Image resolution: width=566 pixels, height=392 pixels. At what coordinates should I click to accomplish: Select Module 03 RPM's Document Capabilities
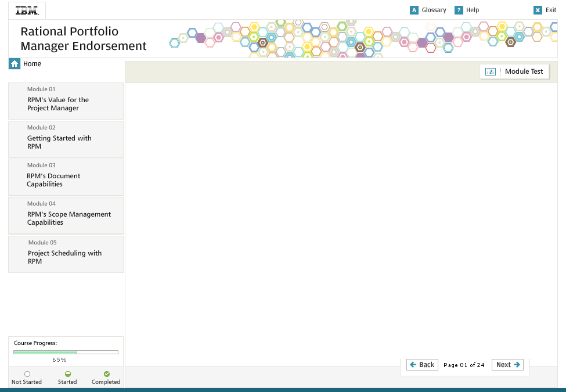(x=66, y=177)
